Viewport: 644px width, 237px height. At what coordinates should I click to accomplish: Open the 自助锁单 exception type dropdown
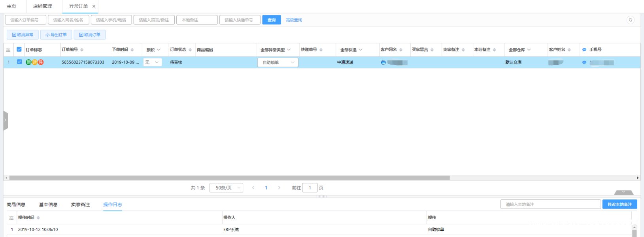[278, 62]
